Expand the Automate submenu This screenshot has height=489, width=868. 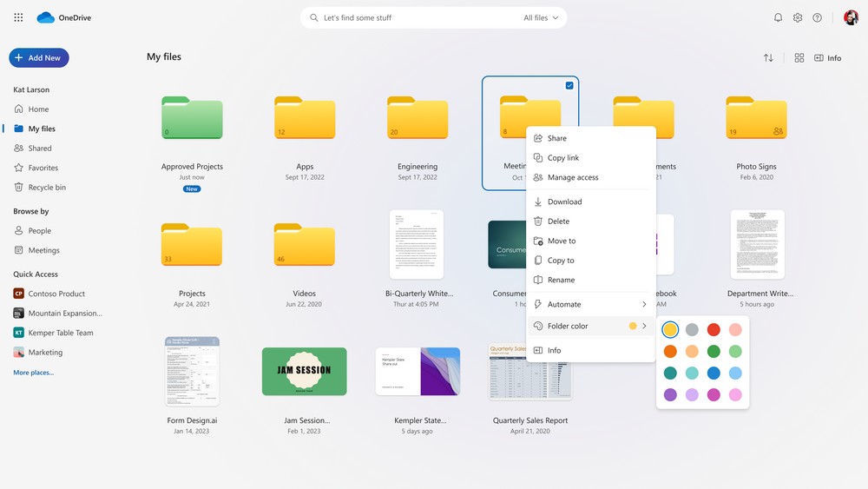point(590,304)
